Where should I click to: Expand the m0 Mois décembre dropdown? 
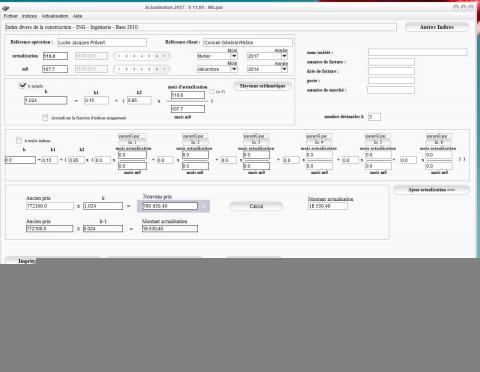(x=217, y=69)
